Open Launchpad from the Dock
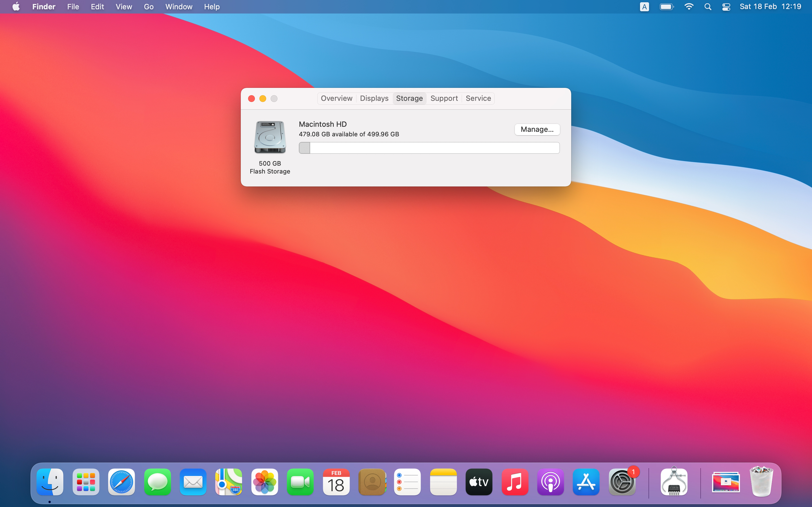Image resolution: width=812 pixels, height=507 pixels. 86,482
